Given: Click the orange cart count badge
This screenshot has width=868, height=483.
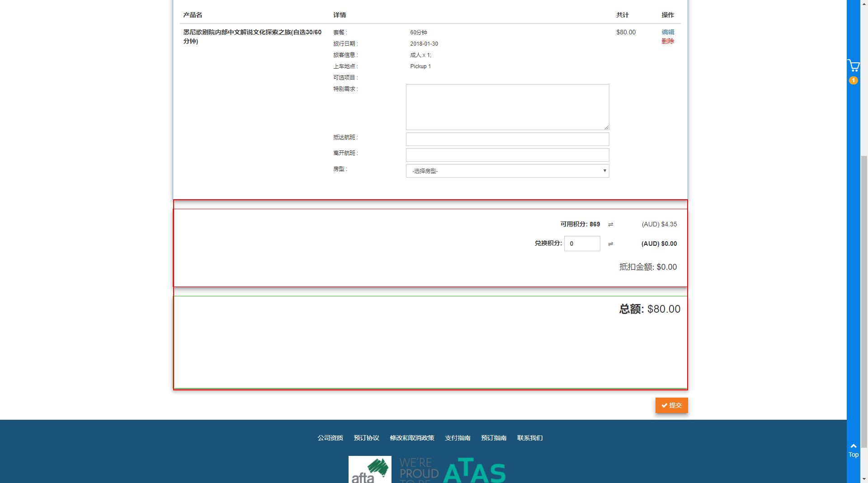Looking at the screenshot, I should click(x=853, y=80).
